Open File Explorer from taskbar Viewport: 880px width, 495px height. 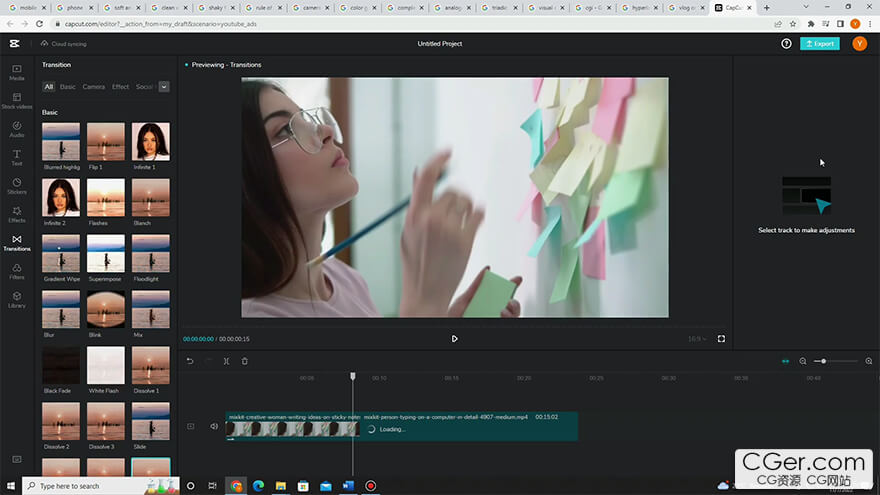click(281, 486)
